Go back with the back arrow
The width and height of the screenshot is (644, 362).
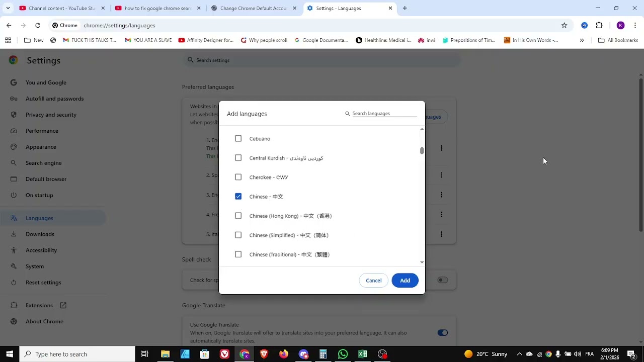tap(9, 25)
